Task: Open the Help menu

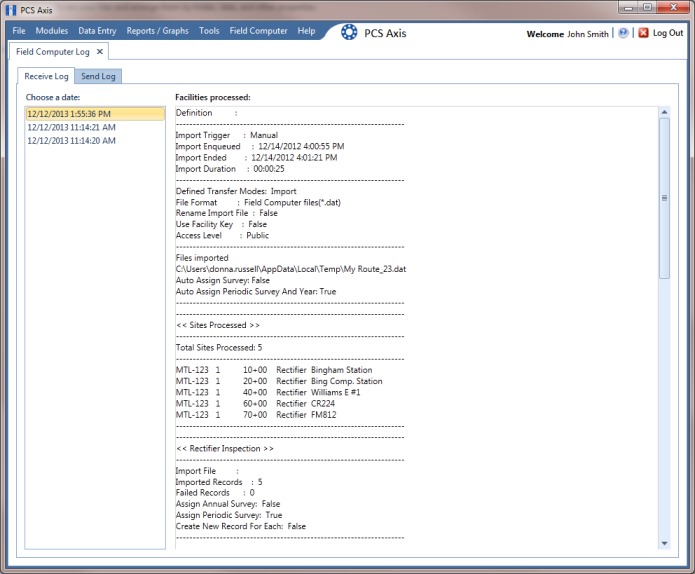Action: [x=306, y=31]
